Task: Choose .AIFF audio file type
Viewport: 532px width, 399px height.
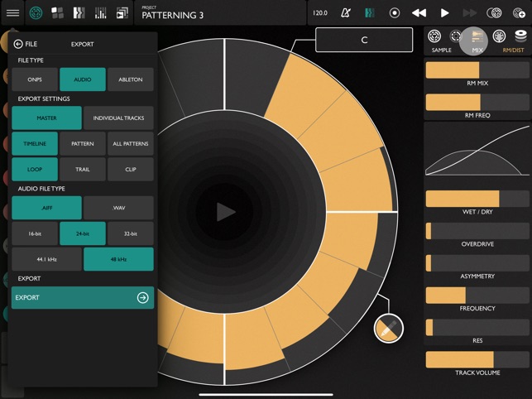Action: (x=47, y=208)
